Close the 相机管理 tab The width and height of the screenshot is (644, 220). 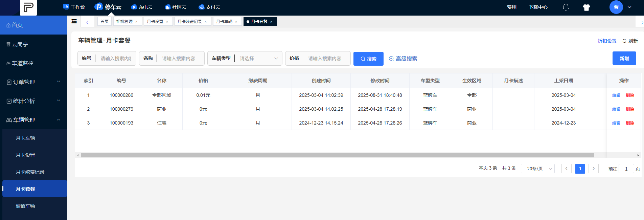point(136,22)
